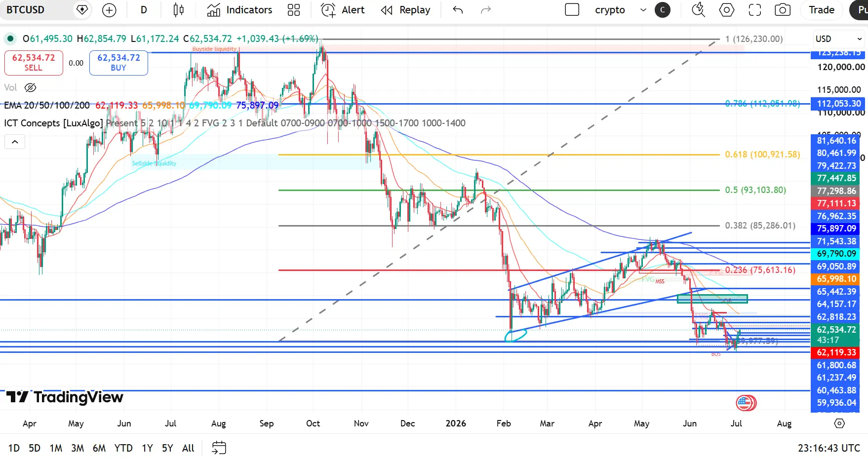Image resolution: width=868 pixels, height=461 pixels.
Task: Click the cyan 69,790.09 EMA price label
Action: (x=836, y=254)
